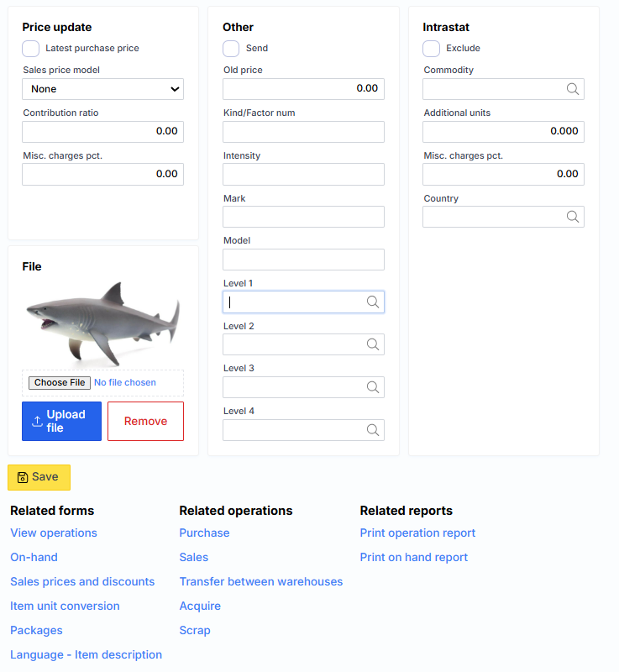Open the Print on hand report link
The height and width of the screenshot is (672, 619).
point(414,558)
